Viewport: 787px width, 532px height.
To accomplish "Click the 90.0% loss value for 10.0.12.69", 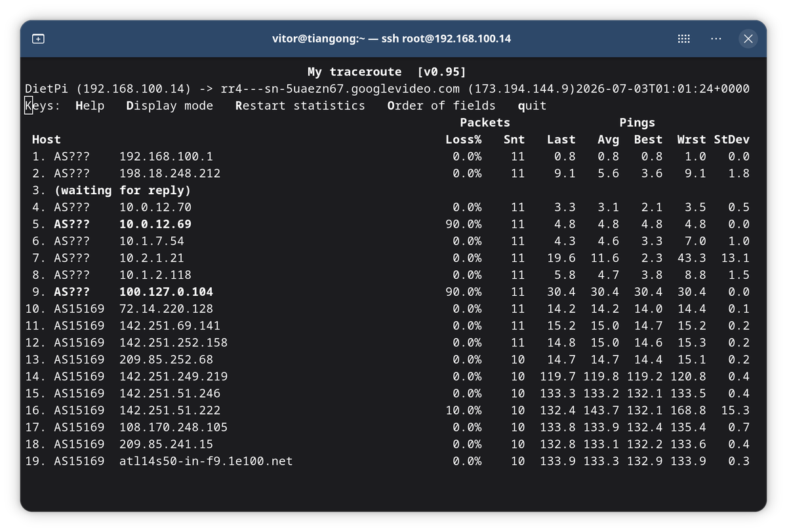I will click(x=464, y=225).
